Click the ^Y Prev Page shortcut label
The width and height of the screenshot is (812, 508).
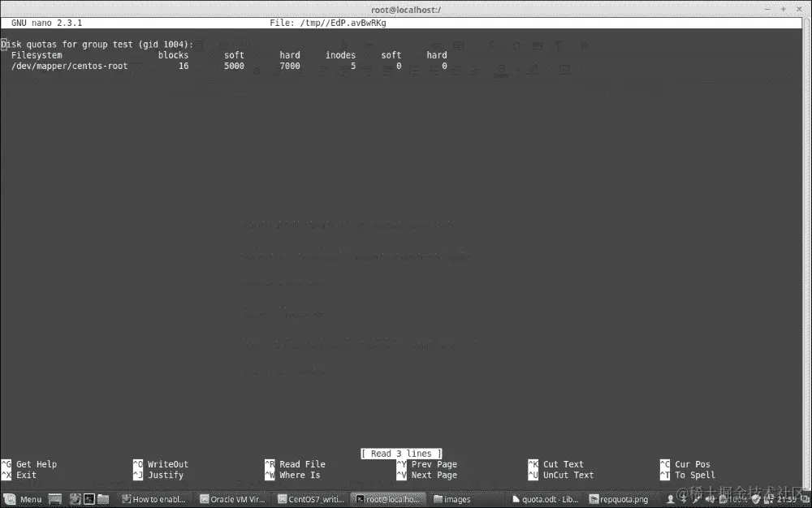click(427, 464)
